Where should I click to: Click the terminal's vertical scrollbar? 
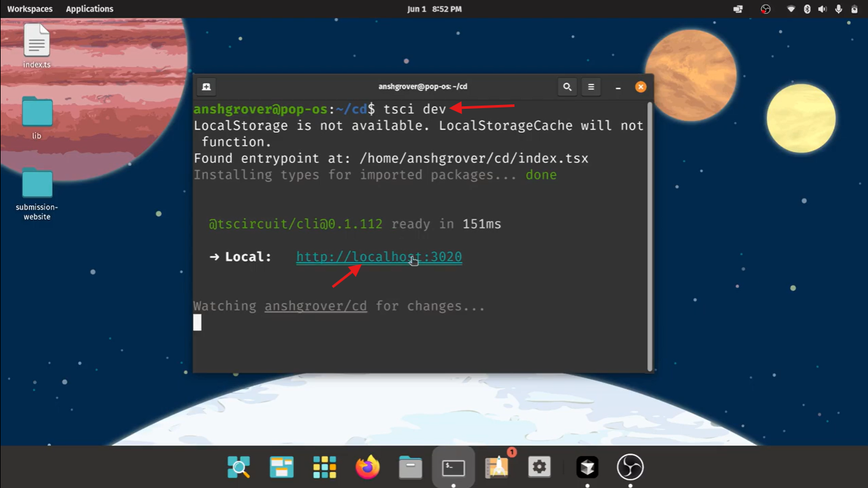pyautogui.click(x=649, y=235)
